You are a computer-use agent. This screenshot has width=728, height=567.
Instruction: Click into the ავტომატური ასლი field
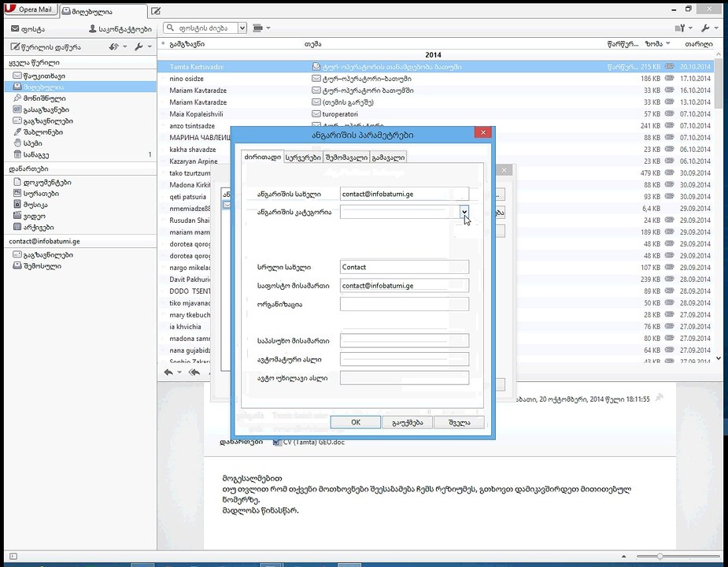405,359
